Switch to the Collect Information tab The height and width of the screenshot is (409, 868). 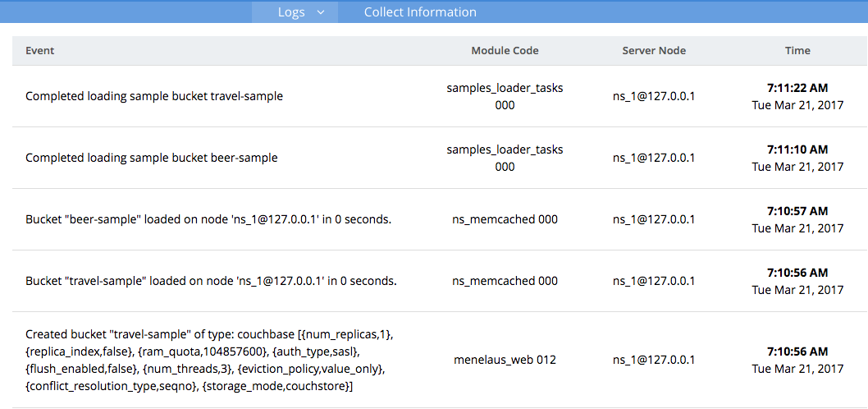point(420,12)
